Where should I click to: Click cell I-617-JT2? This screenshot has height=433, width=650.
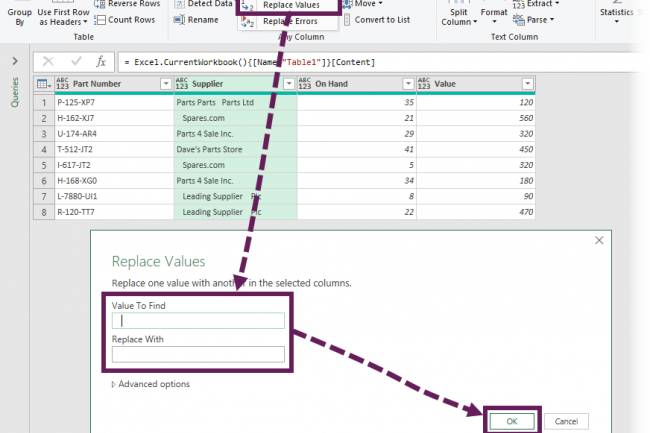tap(114, 165)
